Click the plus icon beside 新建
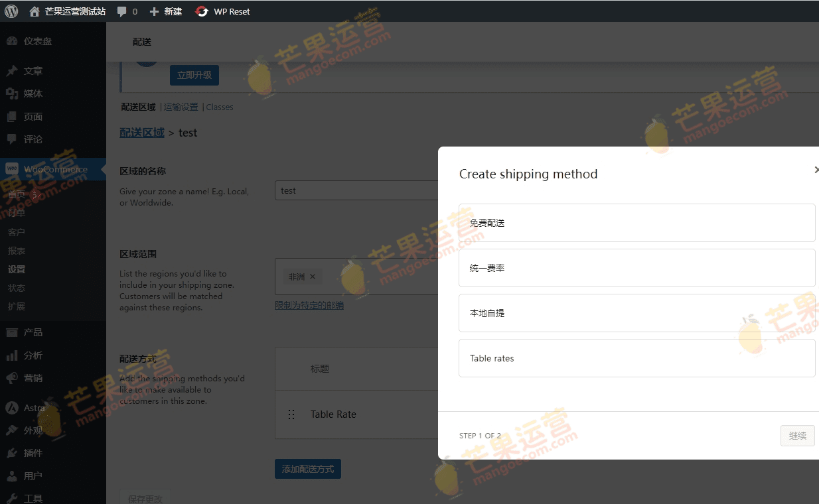 coord(154,11)
